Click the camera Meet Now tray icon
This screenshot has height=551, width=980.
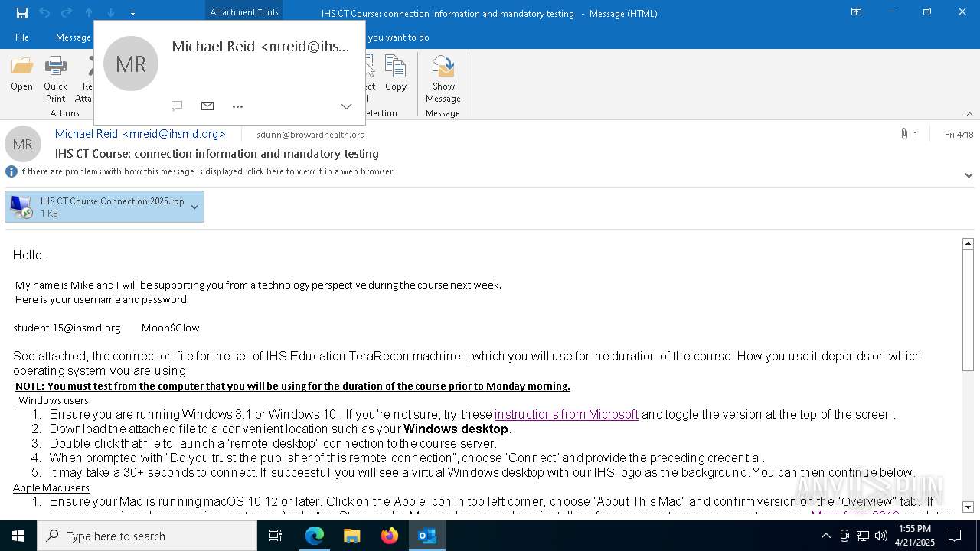(x=844, y=536)
